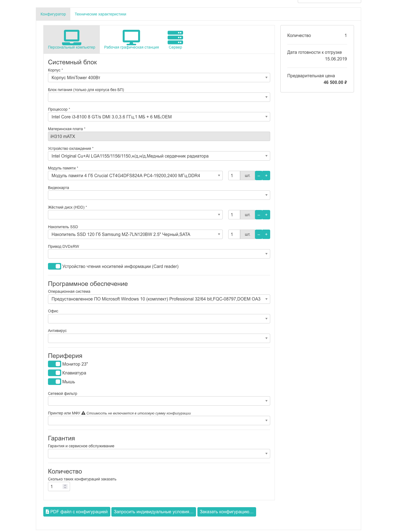Switch to Технические характеристики tab
This screenshot has width=397, height=532.
coord(100,14)
